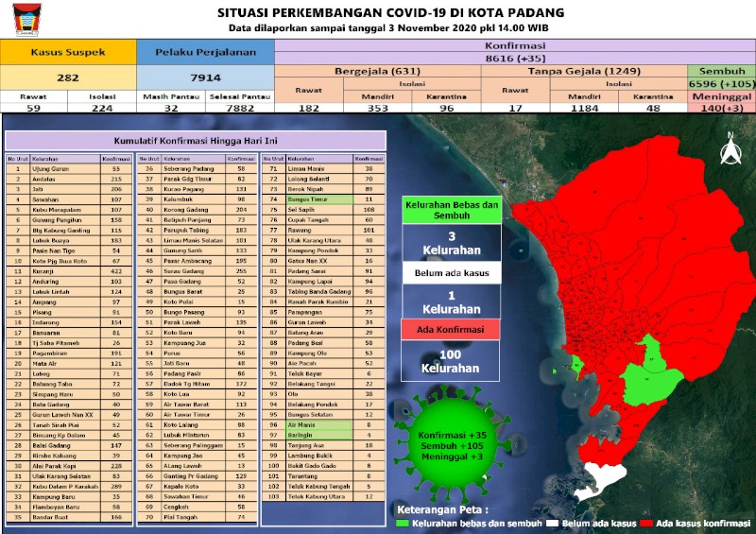
Task: Click the green 'Sembuh' header cell
Action: coord(722,71)
